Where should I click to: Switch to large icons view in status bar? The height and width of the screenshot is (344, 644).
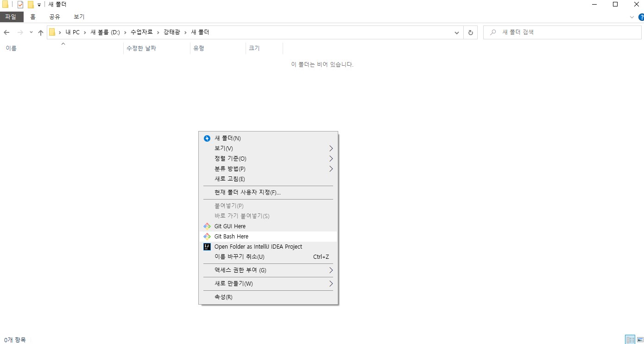coord(639,340)
